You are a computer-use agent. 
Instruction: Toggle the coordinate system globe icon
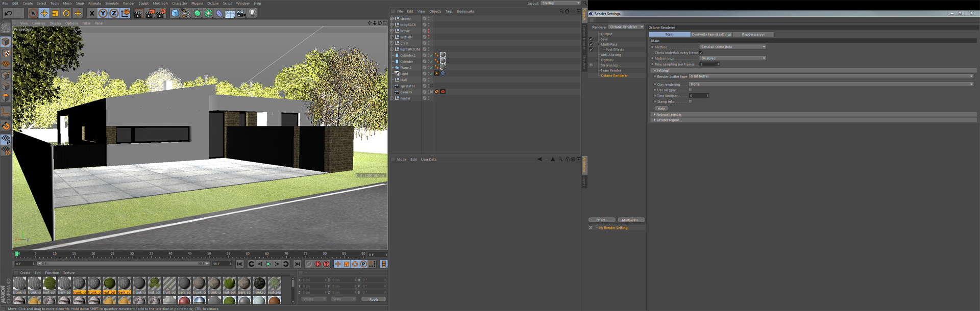click(125, 13)
